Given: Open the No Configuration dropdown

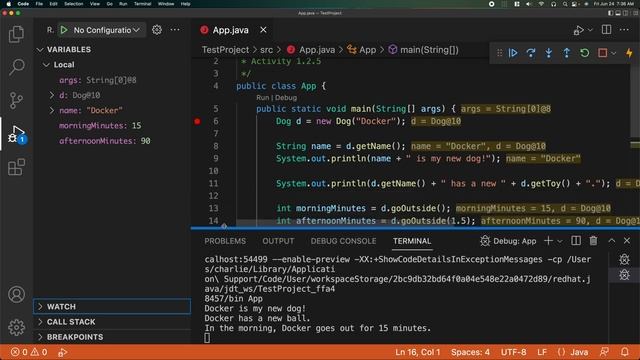Looking at the screenshot, I should (x=107, y=30).
